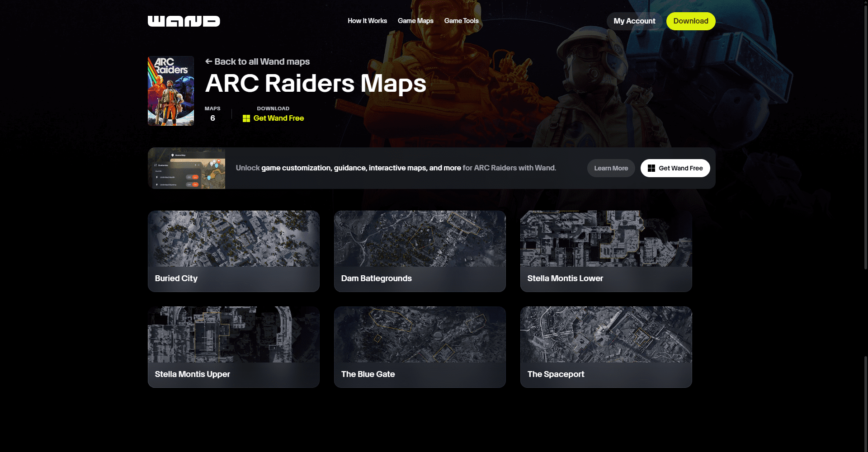
Task: Click the Get Wand Free button in the banner
Action: point(675,168)
